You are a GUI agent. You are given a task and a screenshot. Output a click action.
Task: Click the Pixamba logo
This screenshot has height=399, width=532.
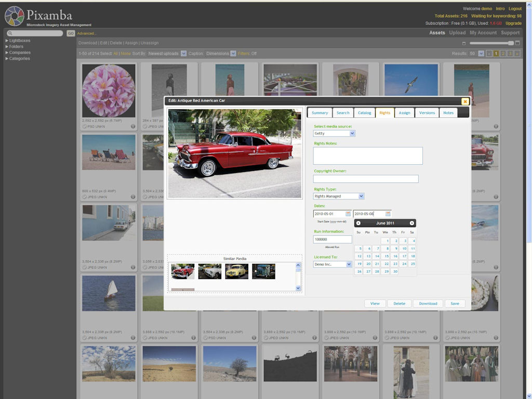15,16
